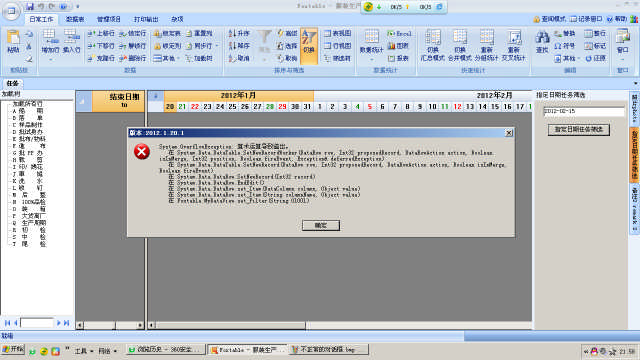Viewport: 640px width, 360px height.
Task: Click the 粘贴 paste icon
Action: pyautogui.click(x=13, y=42)
